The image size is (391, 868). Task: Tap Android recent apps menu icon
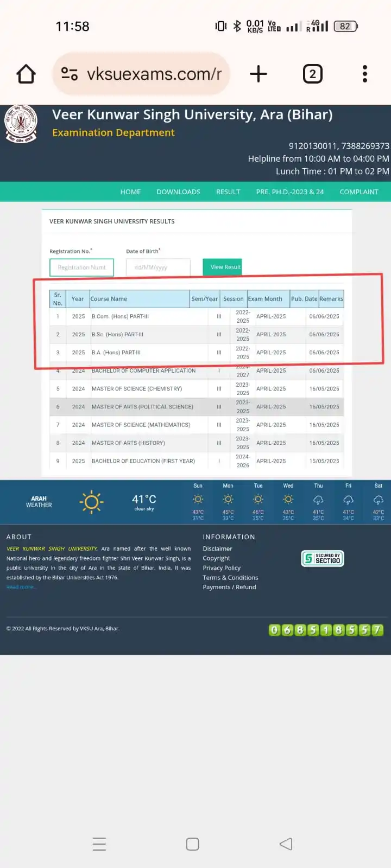(99, 844)
